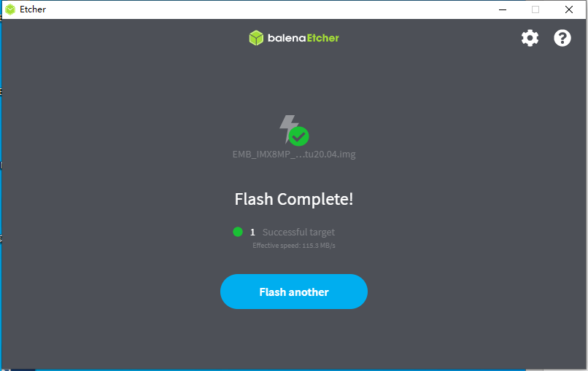This screenshot has height=371, width=588.
Task: Open the help question mark icon
Action: (x=562, y=38)
